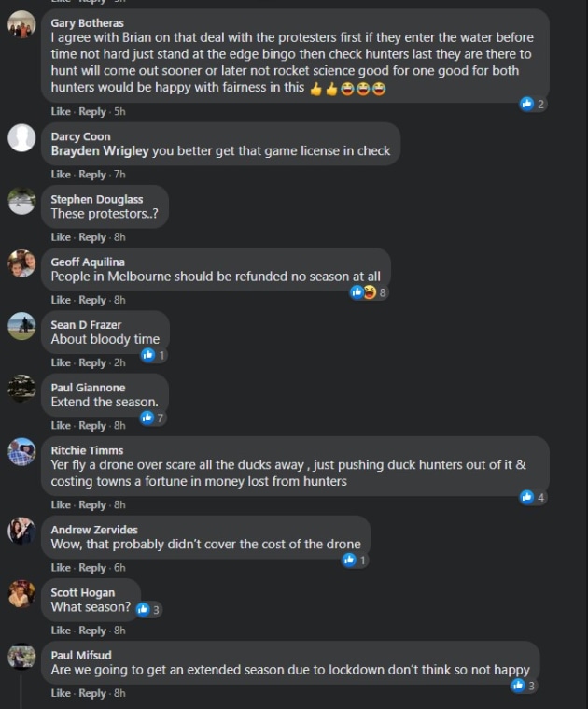Reply to Paul Giannone's comment

(x=92, y=425)
